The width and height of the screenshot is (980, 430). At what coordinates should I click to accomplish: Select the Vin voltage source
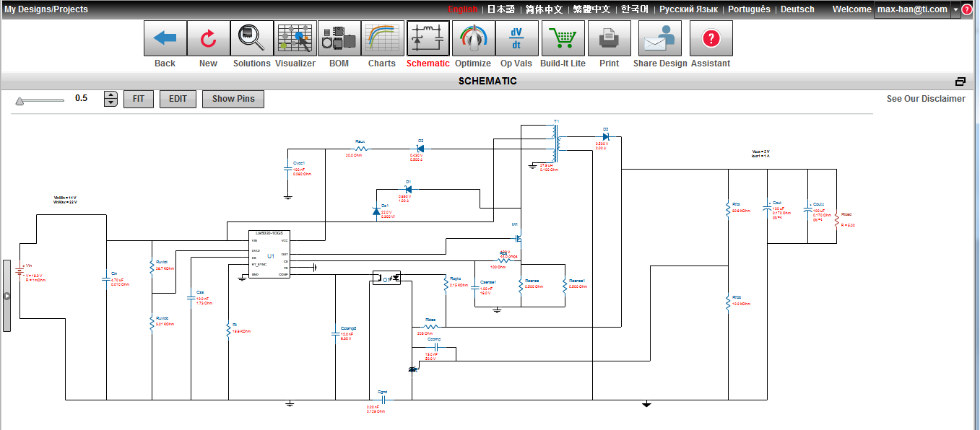pos(20,271)
